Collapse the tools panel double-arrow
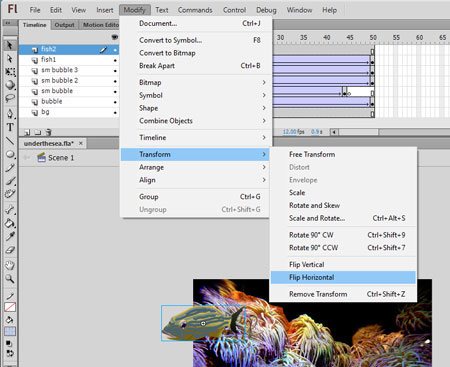Viewport: 450px width, 367px height. point(7,23)
